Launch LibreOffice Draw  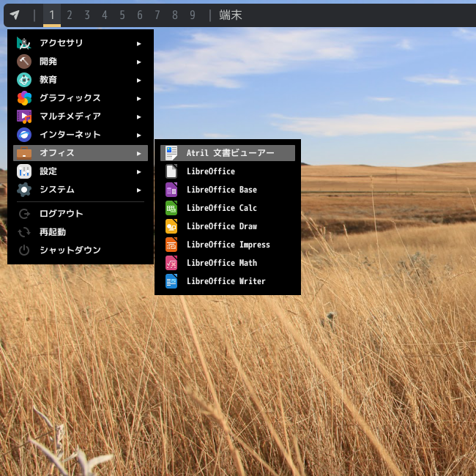[228, 226]
